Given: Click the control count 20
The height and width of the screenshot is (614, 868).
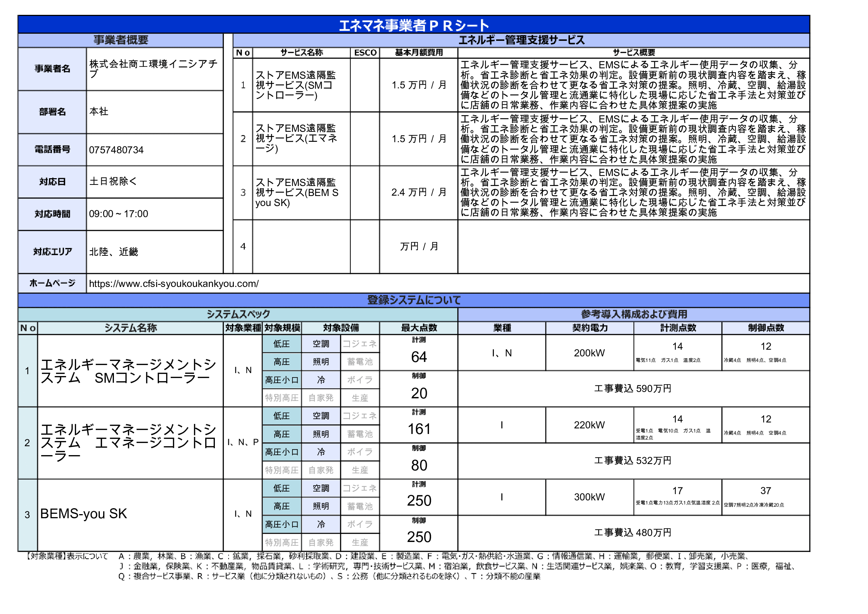Looking at the screenshot, I should 419,393.
